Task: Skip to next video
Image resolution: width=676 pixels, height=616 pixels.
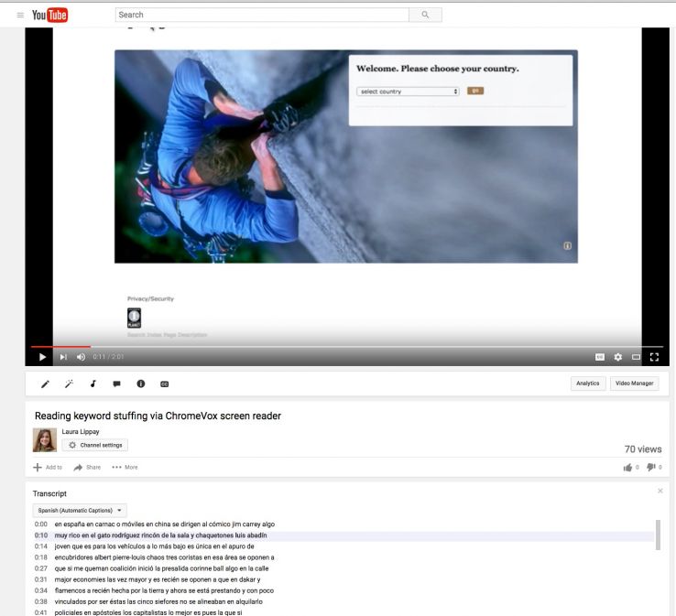Action: (63, 357)
